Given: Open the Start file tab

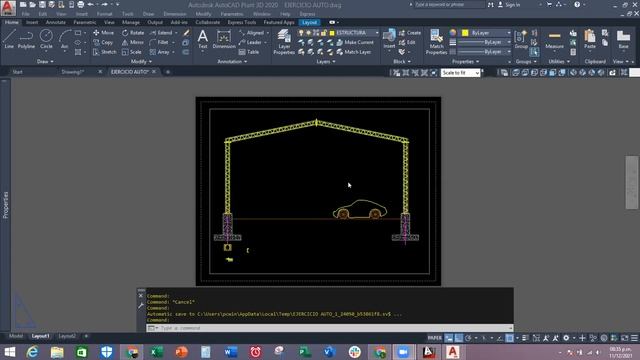Looking at the screenshot, I should coord(18,72).
